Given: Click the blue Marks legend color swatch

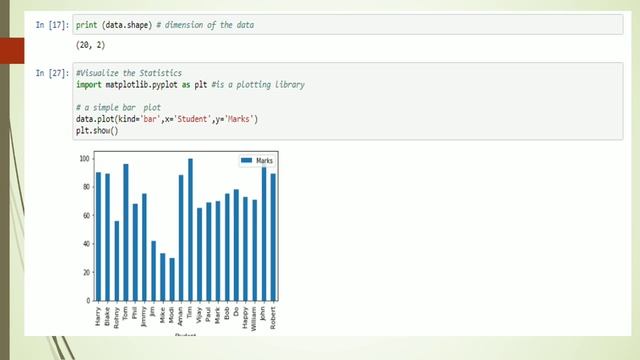Looking at the screenshot, I should point(247,160).
